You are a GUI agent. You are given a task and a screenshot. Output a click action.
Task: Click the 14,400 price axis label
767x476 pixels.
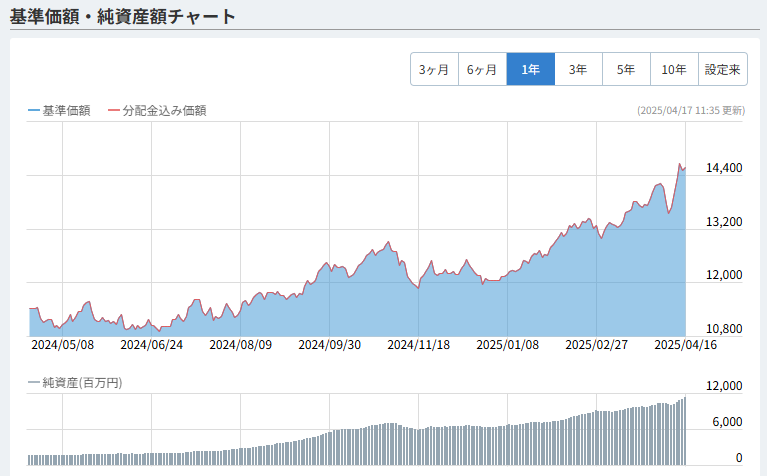tap(724, 168)
